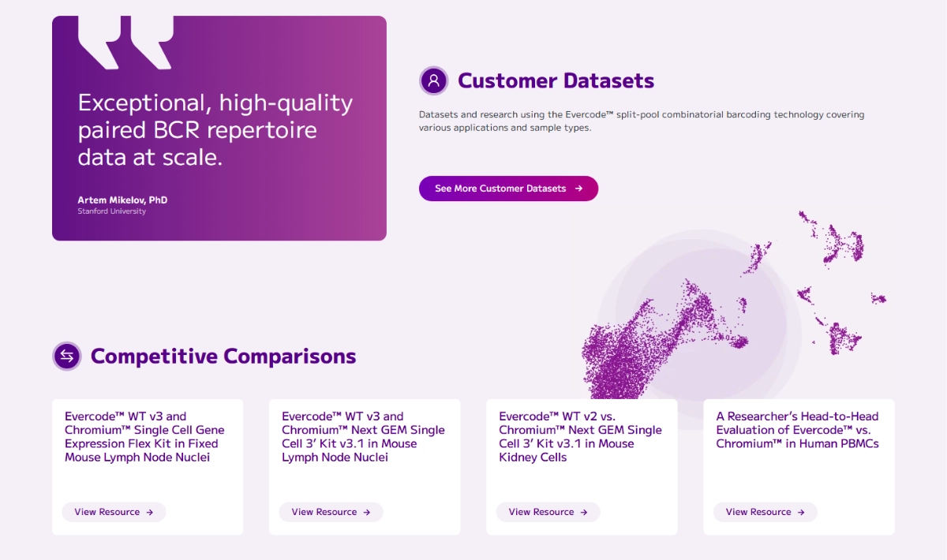Select the Competitive Comparisons heading
Image resolution: width=947 pixels, height=560 pixels.
pyautogui.click(x=223, y=356)
